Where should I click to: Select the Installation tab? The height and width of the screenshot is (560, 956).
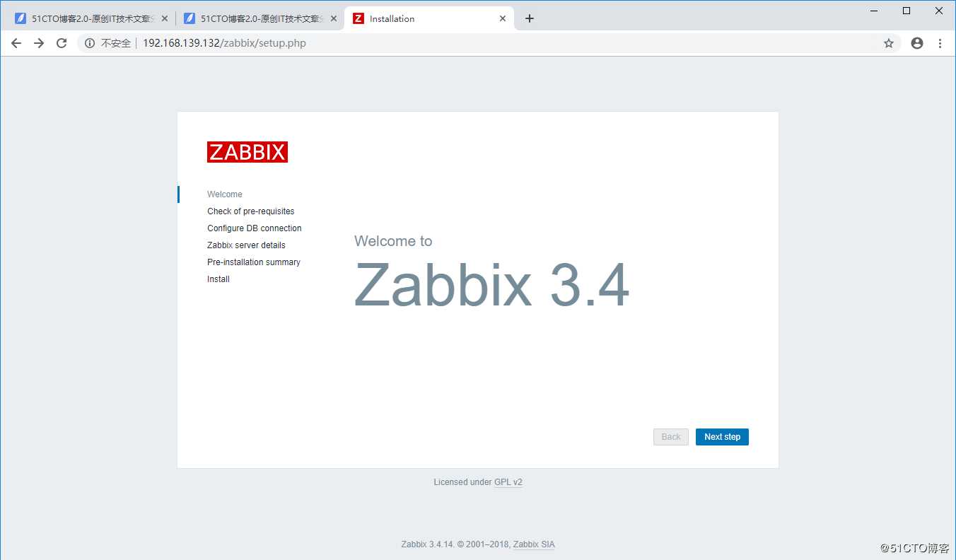[x=429, y=18]
